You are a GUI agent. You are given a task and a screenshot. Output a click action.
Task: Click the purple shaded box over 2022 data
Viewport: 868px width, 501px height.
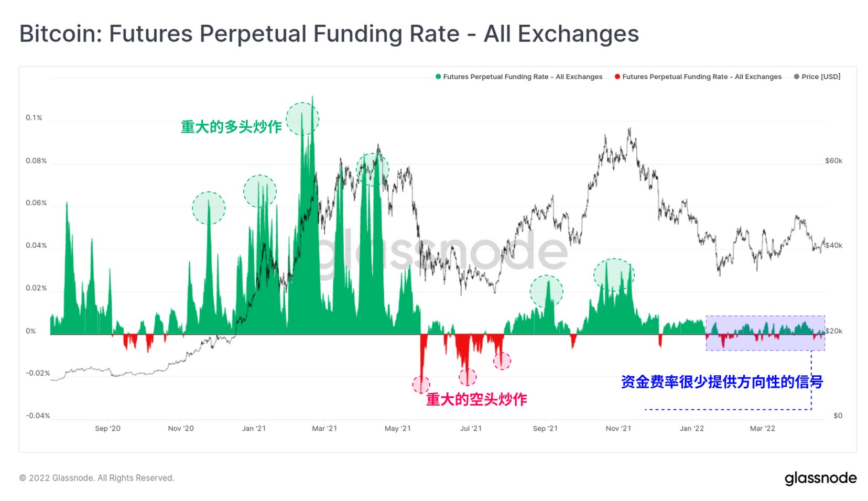(x=765, y=333)
